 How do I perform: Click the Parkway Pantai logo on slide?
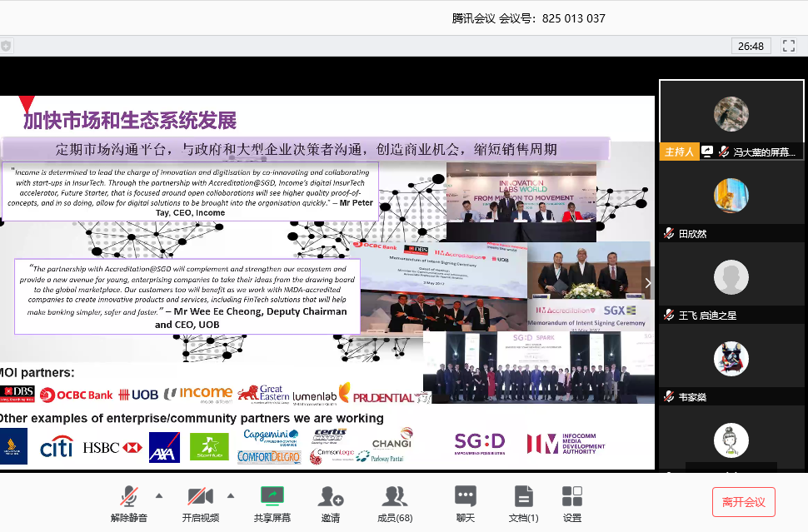pos(381,457)
